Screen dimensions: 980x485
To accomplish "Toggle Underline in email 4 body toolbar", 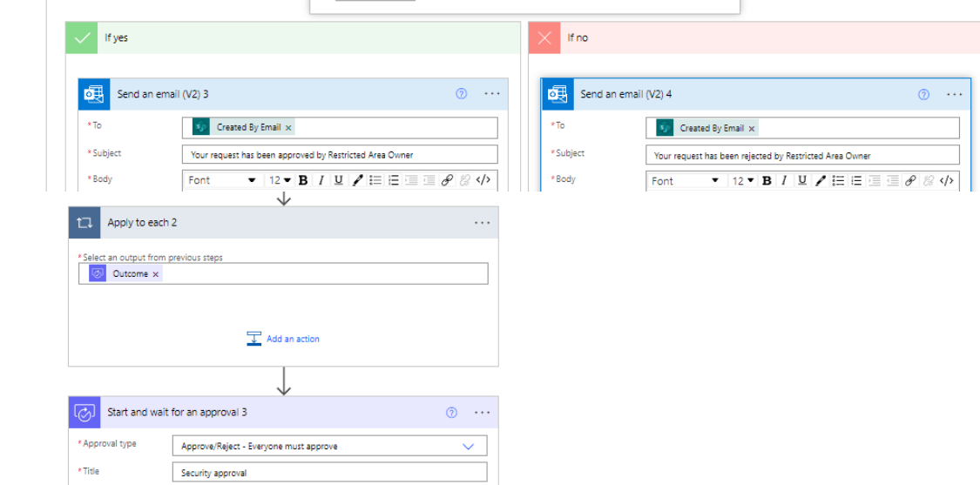I will [802, 180].
